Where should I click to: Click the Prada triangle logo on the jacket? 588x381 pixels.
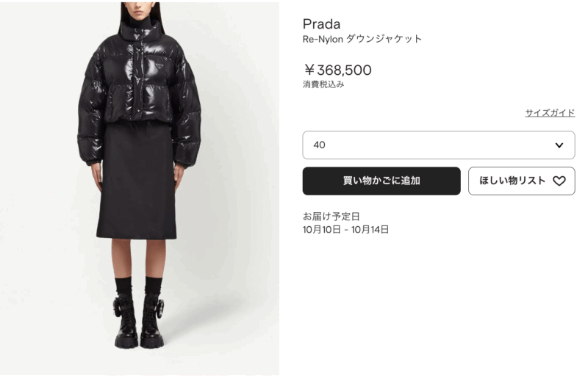tap(157, 65)
